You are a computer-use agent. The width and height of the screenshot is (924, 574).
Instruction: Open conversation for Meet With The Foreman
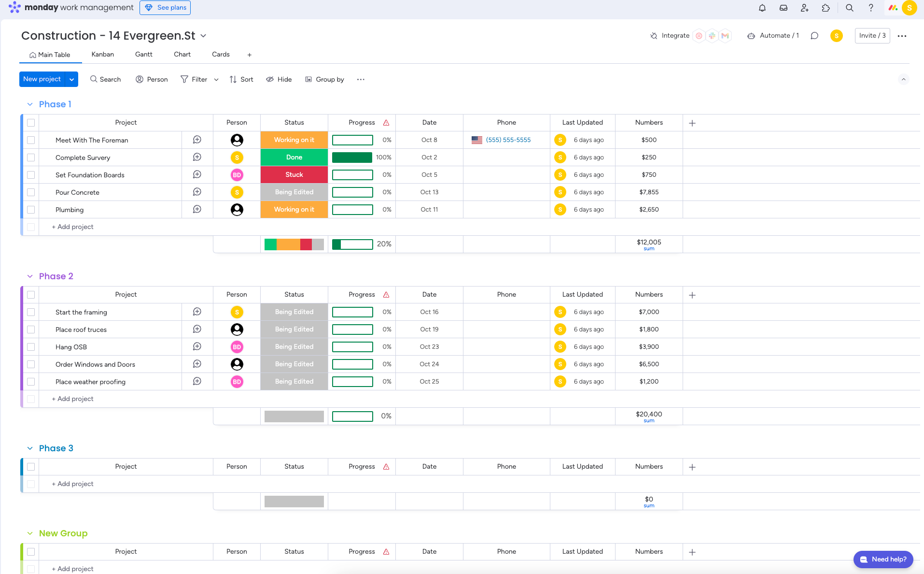pos(197,140)
